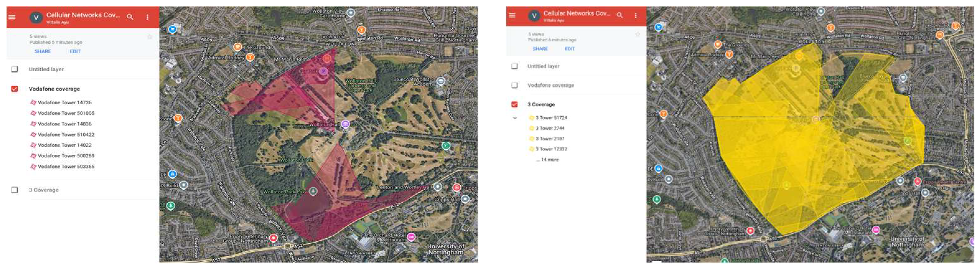Enable the Untitled layer checkbox, left panel
Screen dimensions: 980x270
pos(14,69)
